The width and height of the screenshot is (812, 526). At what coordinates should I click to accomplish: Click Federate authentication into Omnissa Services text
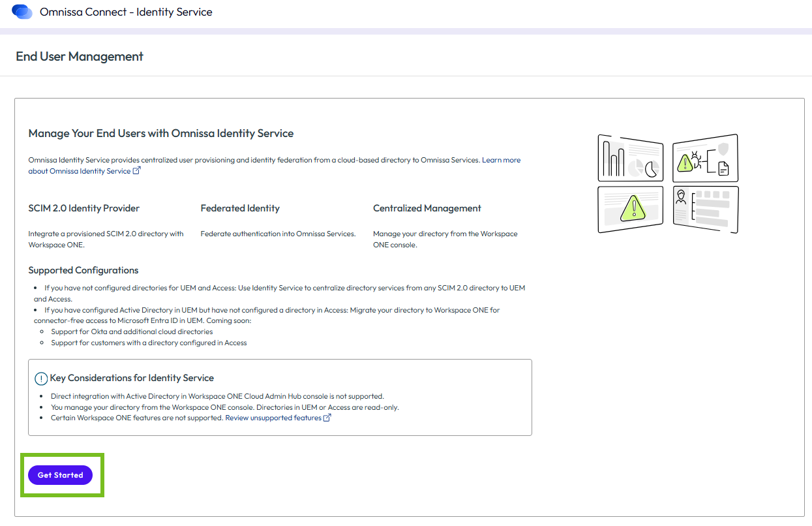[278, 234]
